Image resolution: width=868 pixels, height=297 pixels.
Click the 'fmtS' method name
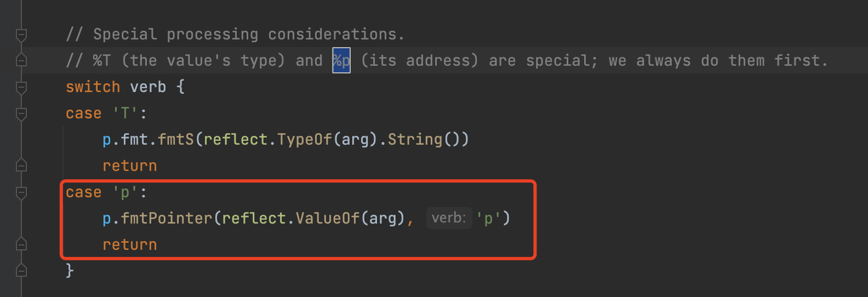pos(175,140)
